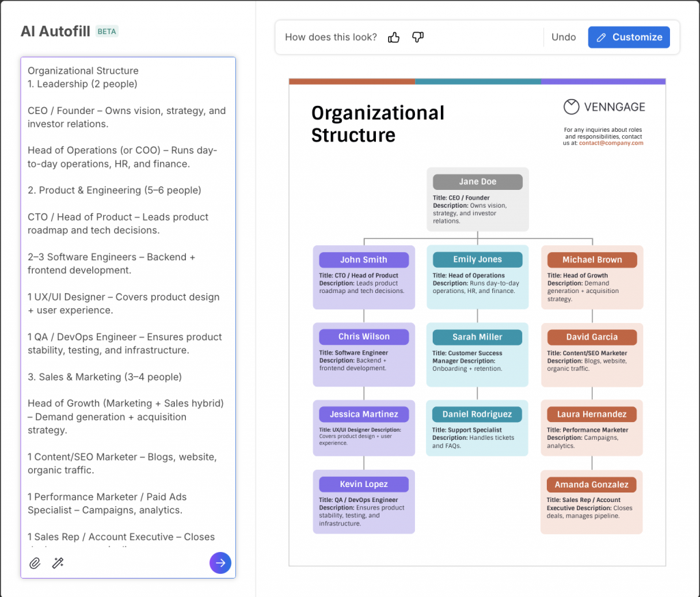The width and height of the screenshot is (700, 597).
Task: Click the purple segment of the top color bar
Action: (x=603, y=81)
